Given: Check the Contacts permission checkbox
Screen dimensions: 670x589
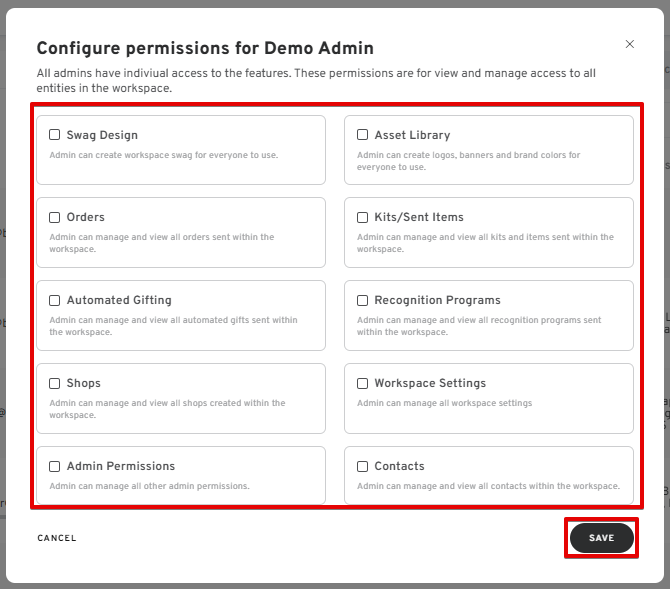Looking at the screenshot, I should 363,466.
